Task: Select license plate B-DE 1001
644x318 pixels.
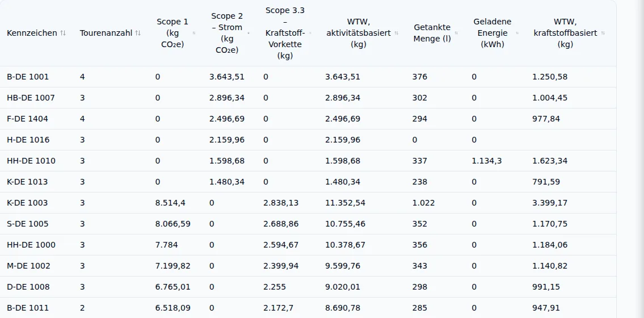Action: click(28, 77)
